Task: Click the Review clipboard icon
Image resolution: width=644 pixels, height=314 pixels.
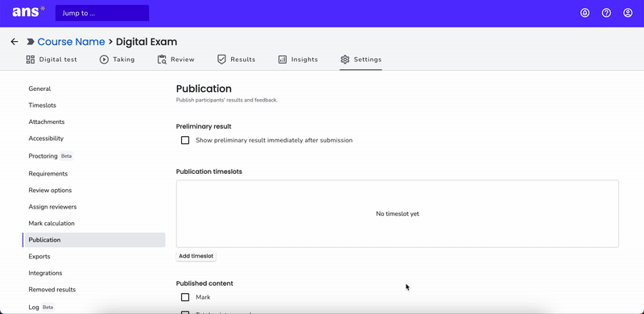Action: point(162,60)
